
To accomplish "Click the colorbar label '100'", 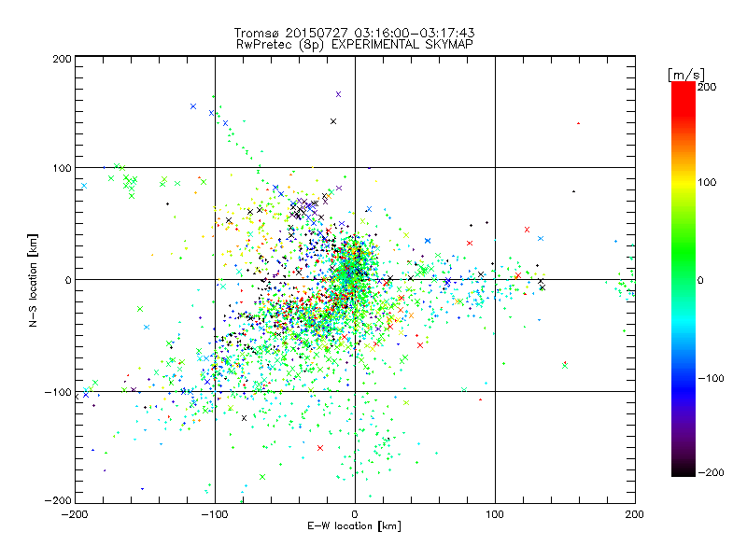I will click(x=707, y=182).
